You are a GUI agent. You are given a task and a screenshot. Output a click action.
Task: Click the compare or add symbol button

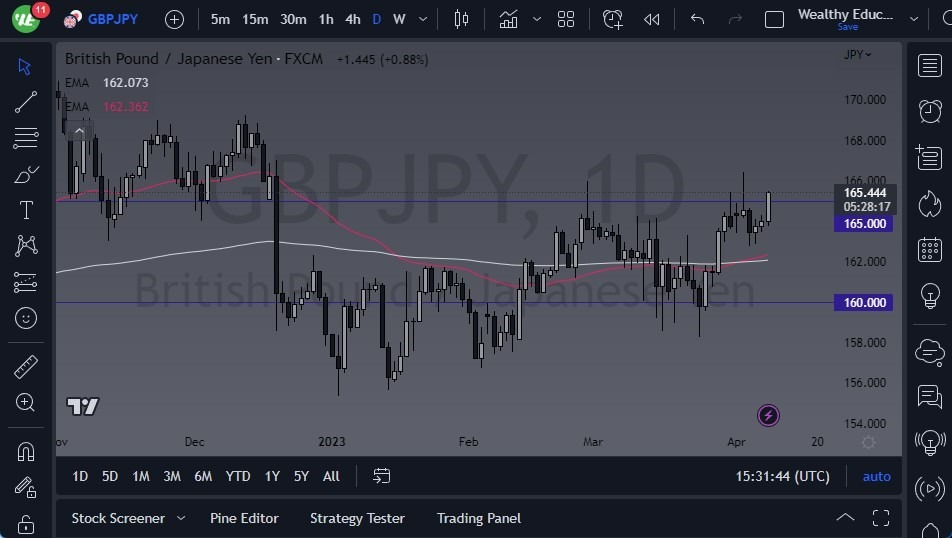(x=174, y=19)
